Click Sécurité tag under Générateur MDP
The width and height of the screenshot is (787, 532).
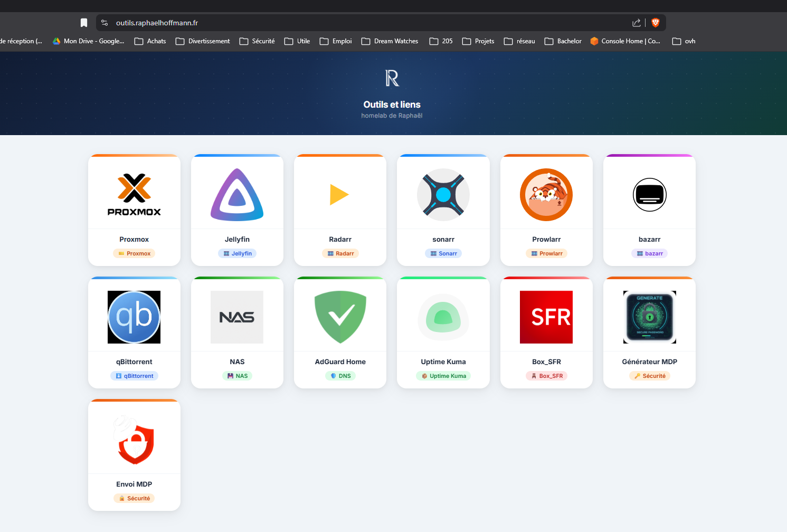point(650,376)
